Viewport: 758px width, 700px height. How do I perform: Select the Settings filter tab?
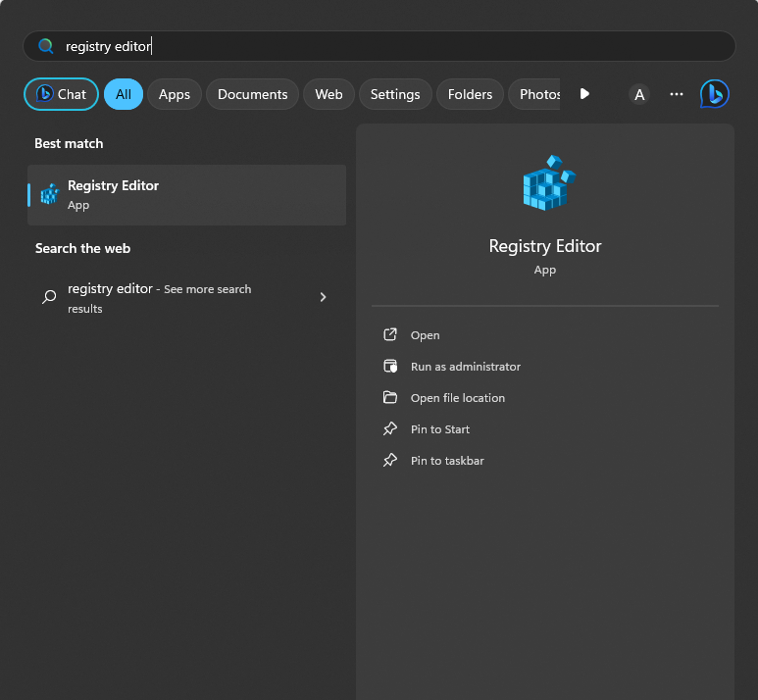[395, 94]
